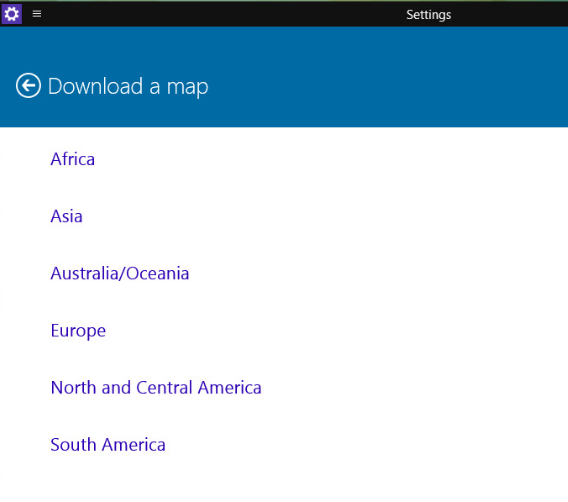Expand the Africa countries list
The image size is (568, 502).
72,159
